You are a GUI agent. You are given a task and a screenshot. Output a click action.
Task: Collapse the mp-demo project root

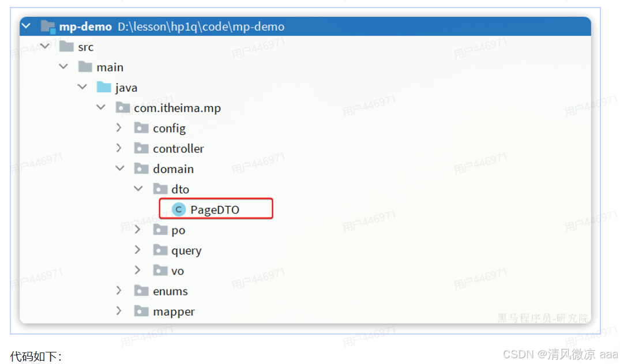(x=27, y=26)
